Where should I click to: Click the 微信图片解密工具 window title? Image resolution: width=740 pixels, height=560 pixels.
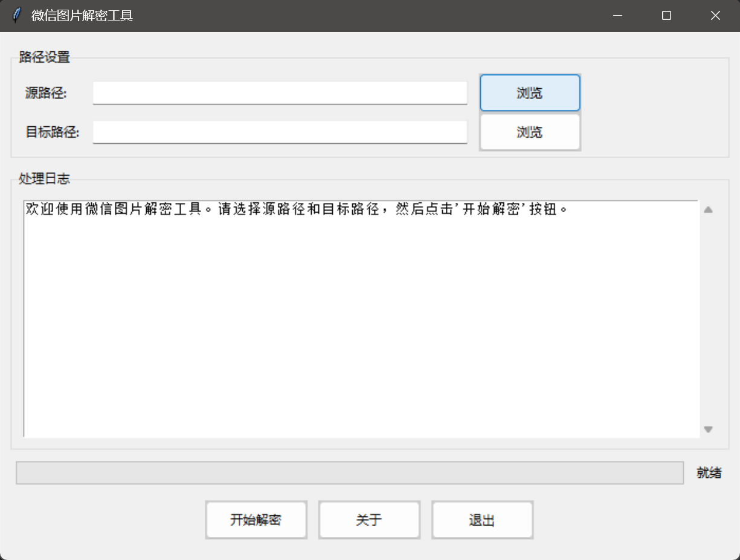point(82,16)
